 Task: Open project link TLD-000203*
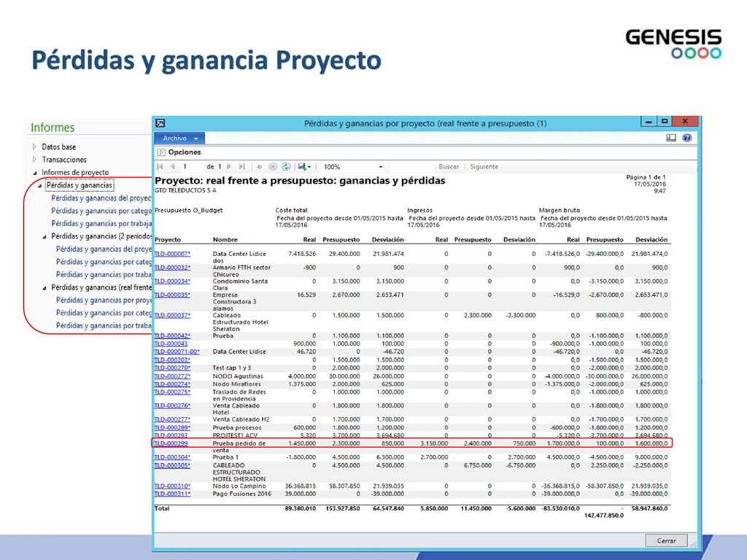click(172, 360)
